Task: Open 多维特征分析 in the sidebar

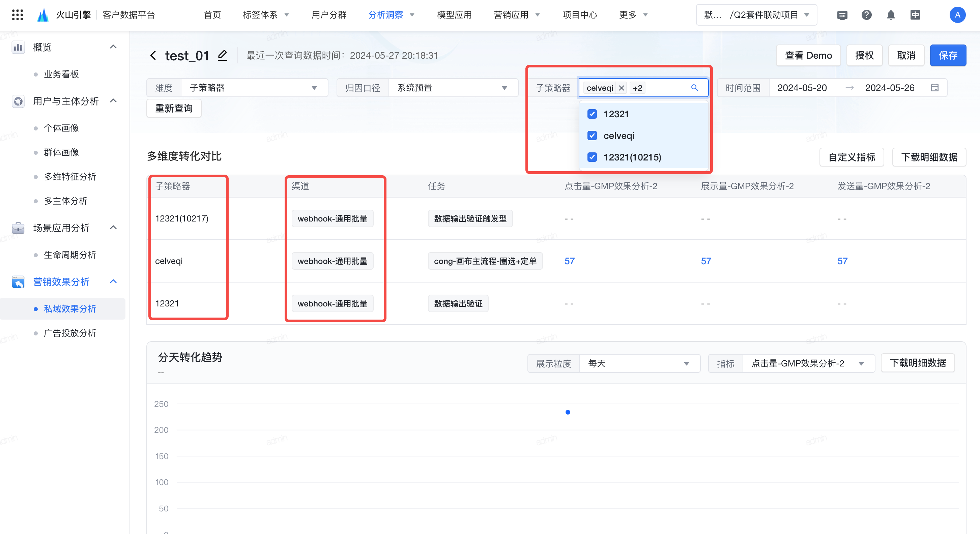Action: coord(70,176)
